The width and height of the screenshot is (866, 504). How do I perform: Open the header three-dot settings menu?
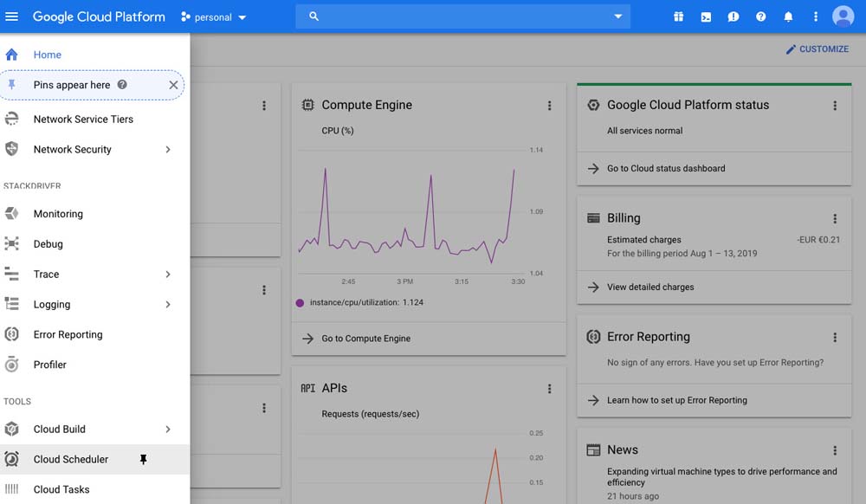point(815,16)
